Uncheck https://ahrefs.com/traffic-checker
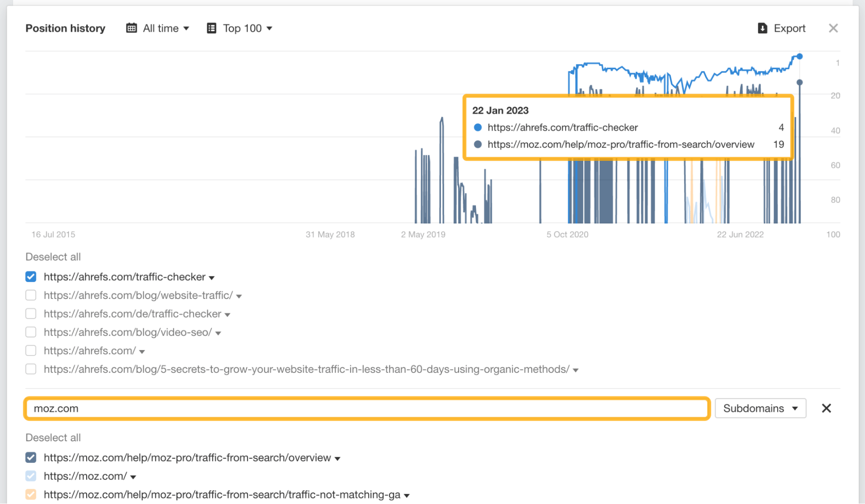Screen dimensions: 865x504 click(x=31, y=276)
